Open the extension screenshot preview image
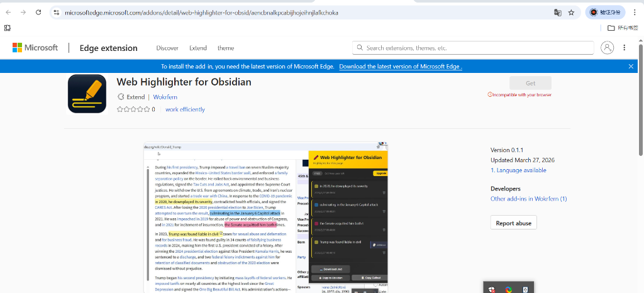The height and width of the screenshot is (293, 644). [266, 218]
